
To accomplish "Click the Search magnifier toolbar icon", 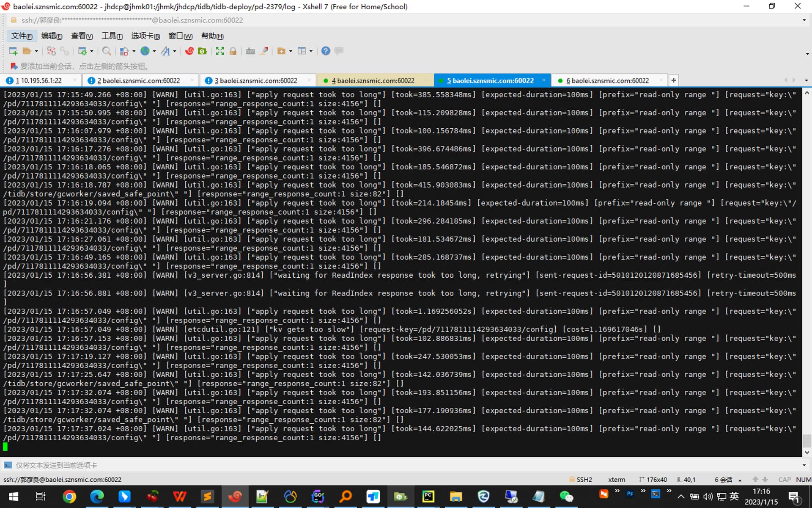I will pos(107,51).
